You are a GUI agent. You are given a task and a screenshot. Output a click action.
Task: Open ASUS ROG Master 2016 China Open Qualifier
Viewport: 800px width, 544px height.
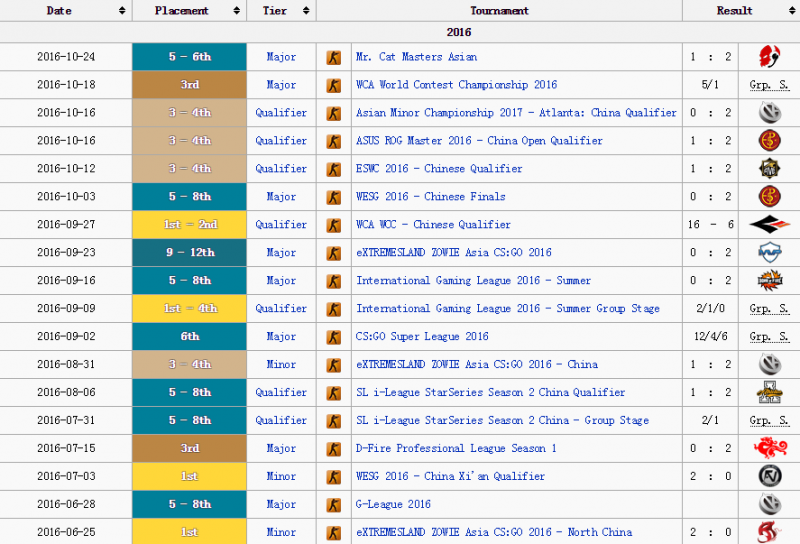[x=479, y=141]
